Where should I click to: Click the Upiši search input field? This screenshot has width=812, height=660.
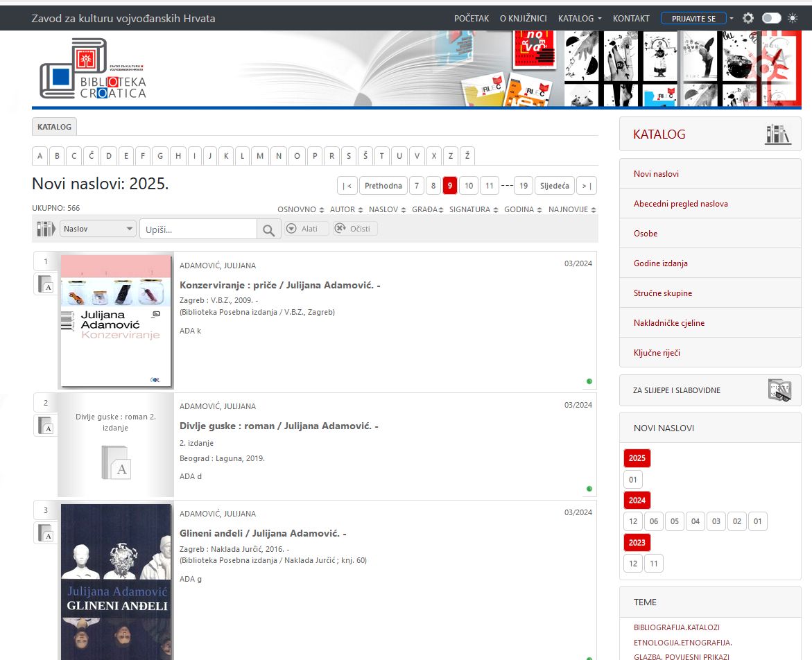[198, 229]
